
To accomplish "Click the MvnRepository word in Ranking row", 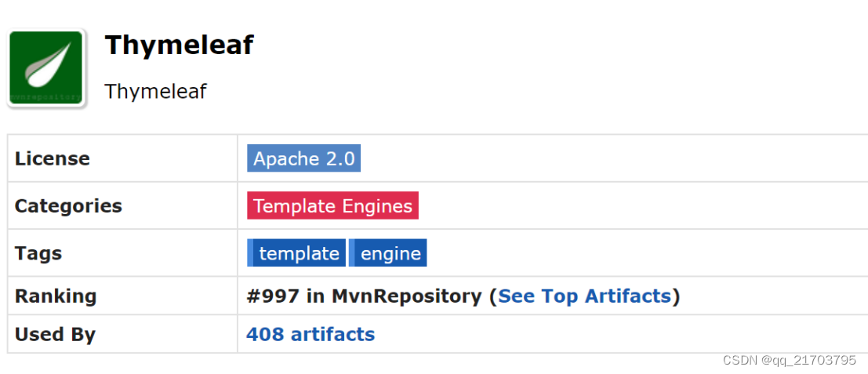I will (407, 296).
